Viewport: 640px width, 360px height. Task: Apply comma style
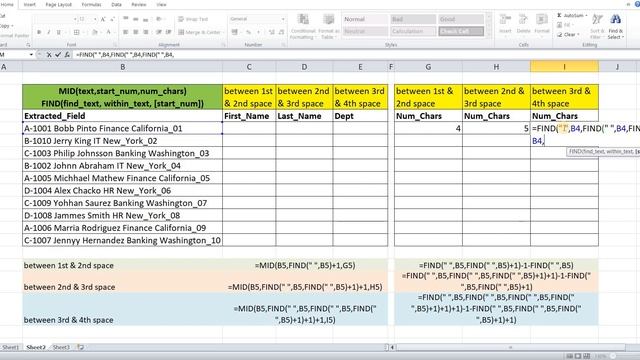point(258,32)
